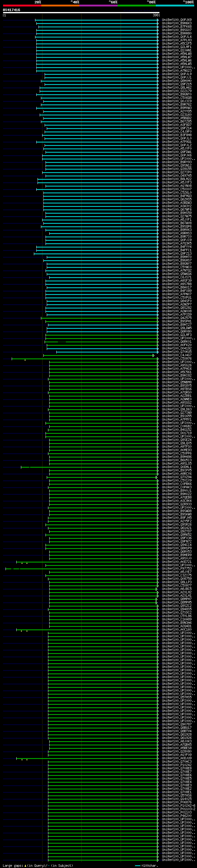The width and height of the screenshot is (197, 868).
Task: Select the UniRef100_C4J4G7 label
Action: [x=177, y=355]
